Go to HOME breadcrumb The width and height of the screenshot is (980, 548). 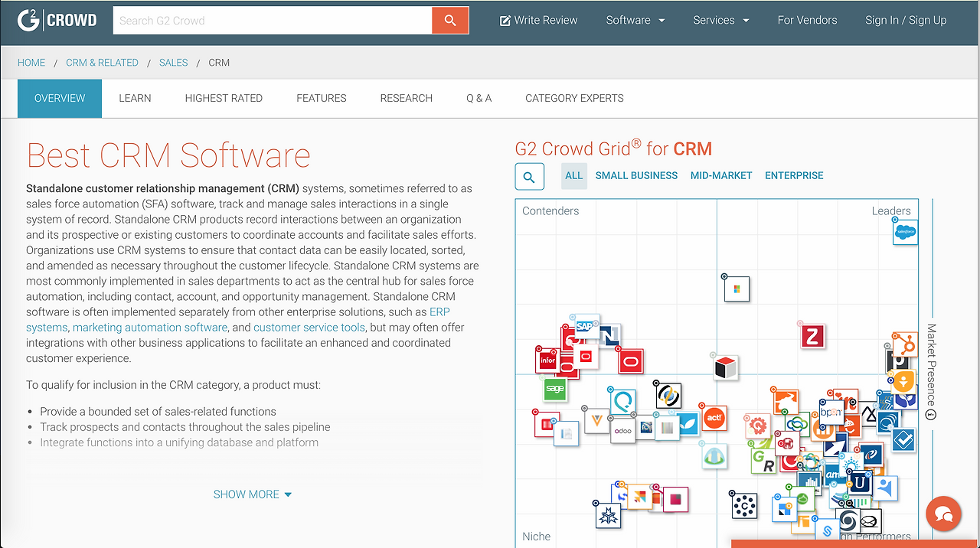pyautogui.click(x=31, y=63)
